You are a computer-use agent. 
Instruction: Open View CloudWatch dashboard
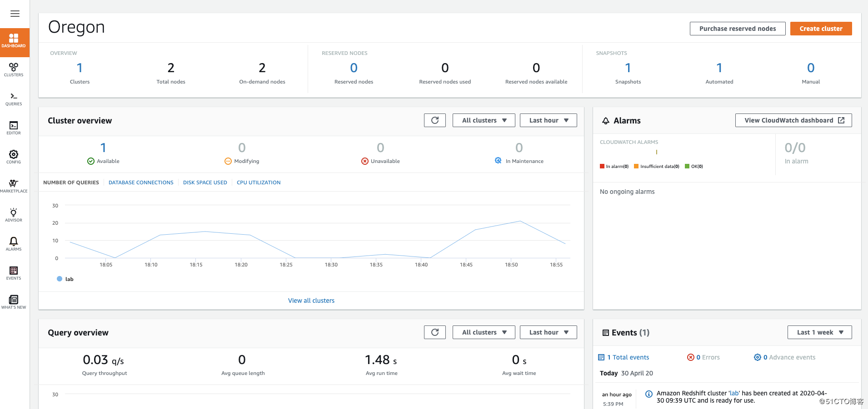(x=793, y=120)
